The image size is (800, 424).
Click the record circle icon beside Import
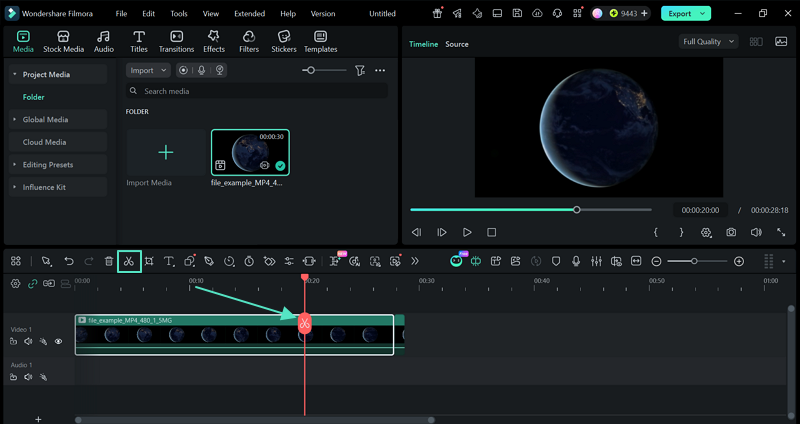pos(183,70)
